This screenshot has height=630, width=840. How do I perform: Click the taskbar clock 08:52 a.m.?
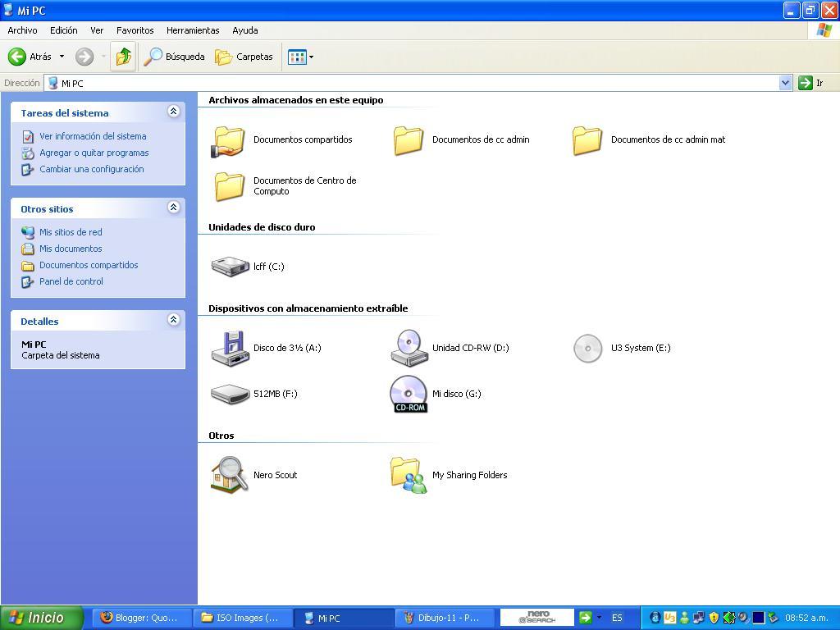(807, 618)
